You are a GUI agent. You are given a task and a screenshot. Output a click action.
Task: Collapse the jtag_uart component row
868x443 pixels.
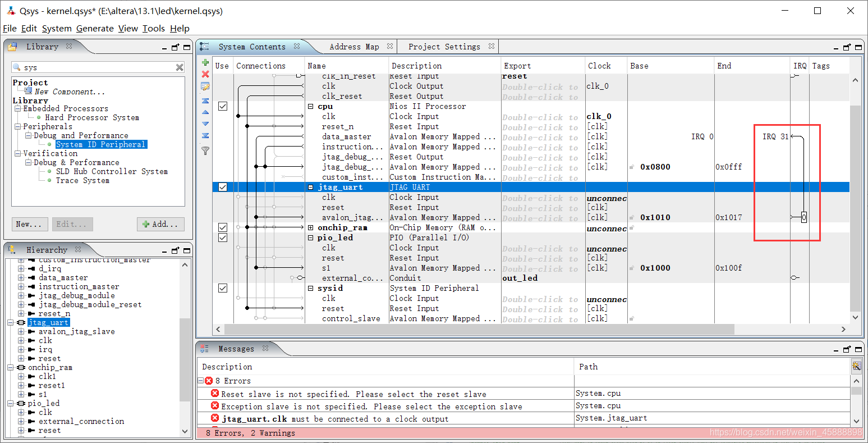pyautogui.click(x=311, y=187)
